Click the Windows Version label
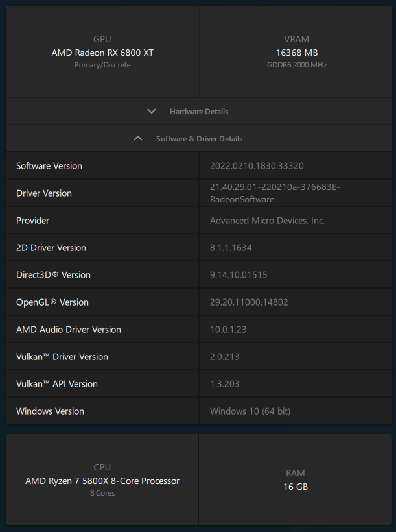 [50, 411]
